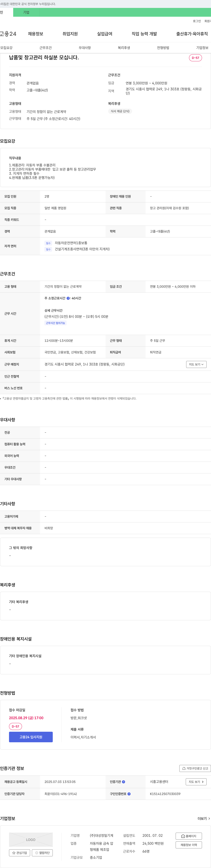Open the 취업지원 menu

pos(70,34)
